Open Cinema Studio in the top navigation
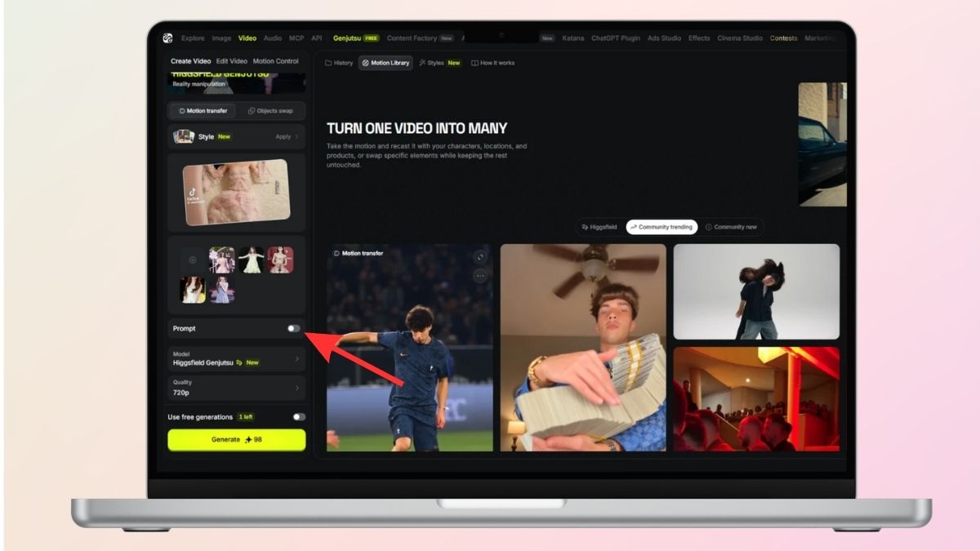980x551 pixels. coord(740,38)
